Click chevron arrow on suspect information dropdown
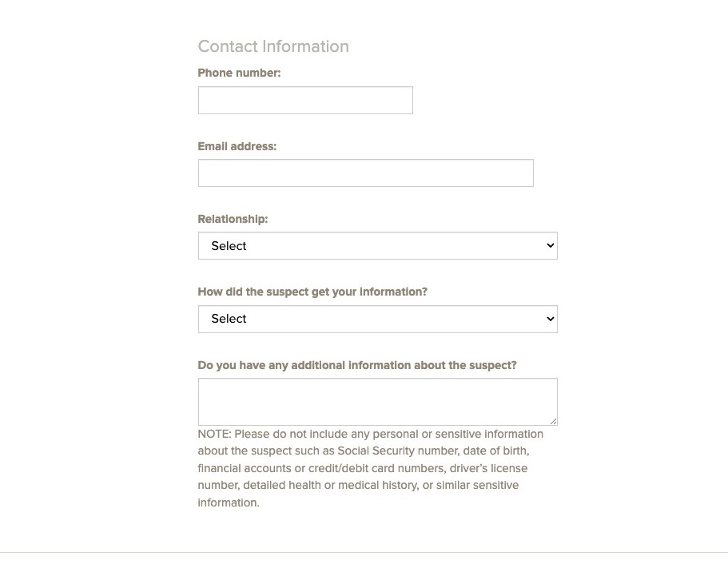 [x=550, y=319]
